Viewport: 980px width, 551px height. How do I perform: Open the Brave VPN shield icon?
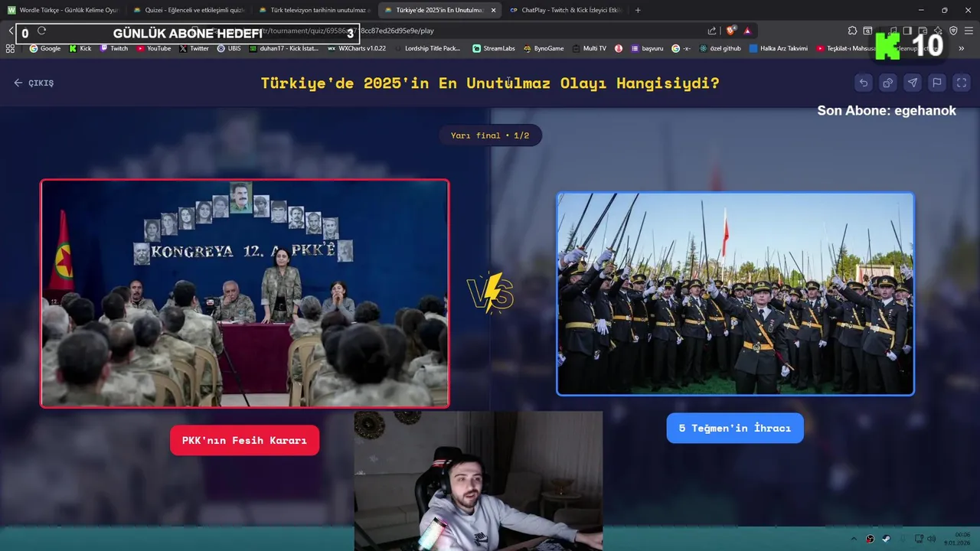pyautogui.click(x=953, y=31)
